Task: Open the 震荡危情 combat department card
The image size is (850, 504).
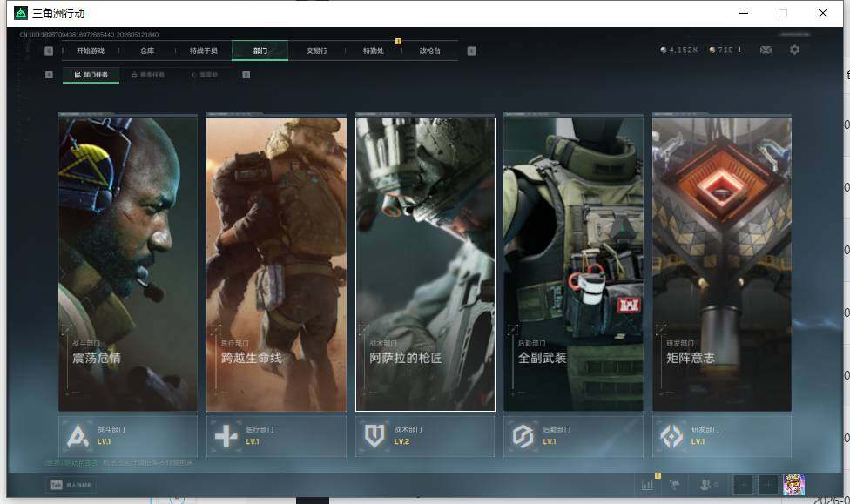Action: [128, 265]
